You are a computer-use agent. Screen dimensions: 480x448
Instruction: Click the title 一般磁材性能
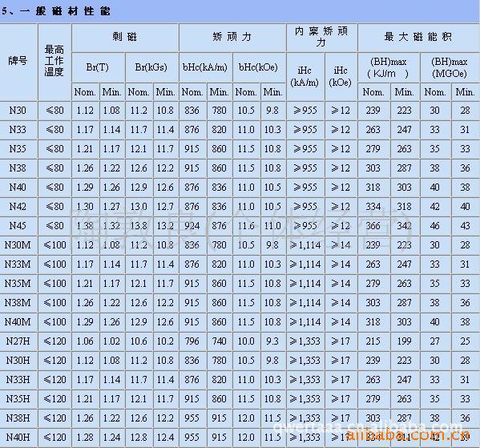pyautogui.click(x=65, y=11)
